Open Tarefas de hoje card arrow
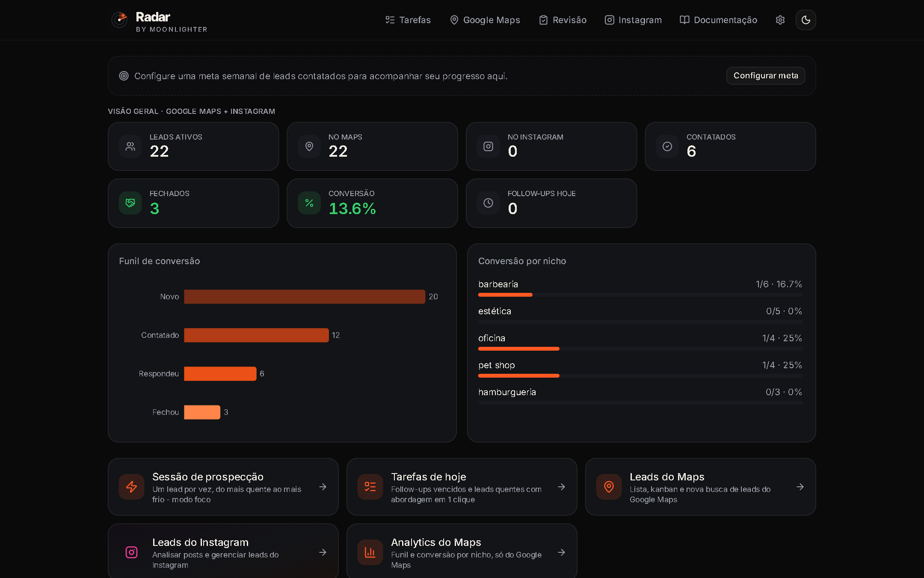Image resolution: width=924 pixels, height=578 pixels. tap(562, 487)
